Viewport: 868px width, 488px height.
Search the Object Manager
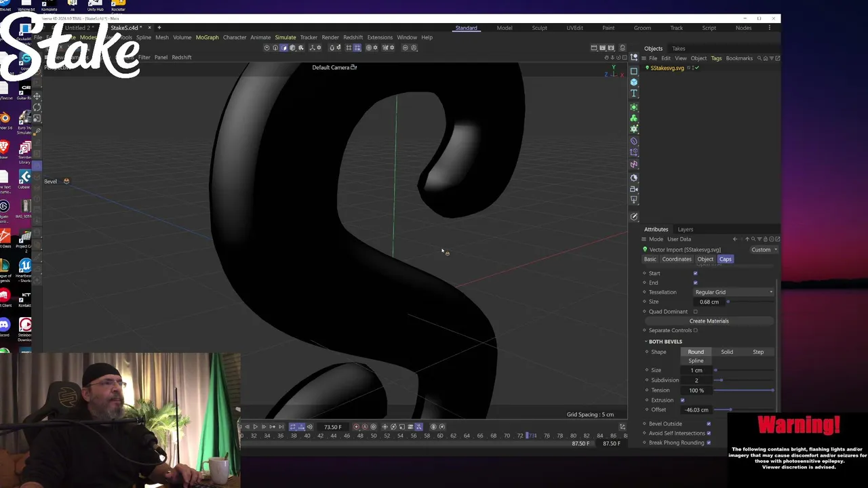click(x=759, y=58)
